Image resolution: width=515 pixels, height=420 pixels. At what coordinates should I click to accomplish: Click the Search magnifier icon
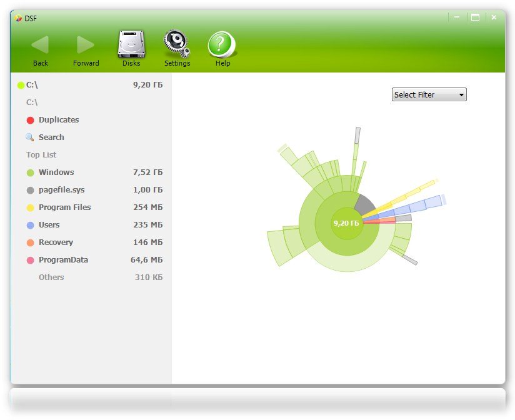[30, 137]
